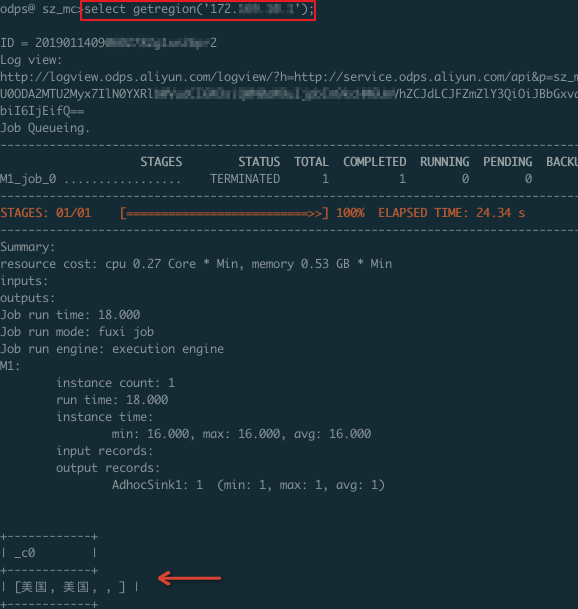This screenshot has width=578, height=609.
Task: Click the 'Job run engine: execution engine' line
Action: 112,349
